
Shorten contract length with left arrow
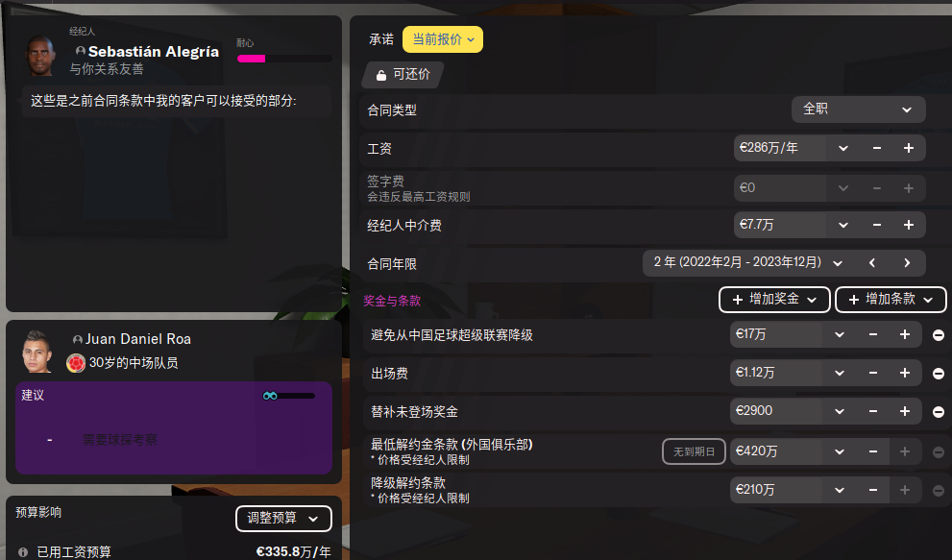pyautogui.click(x=872, y=263)
